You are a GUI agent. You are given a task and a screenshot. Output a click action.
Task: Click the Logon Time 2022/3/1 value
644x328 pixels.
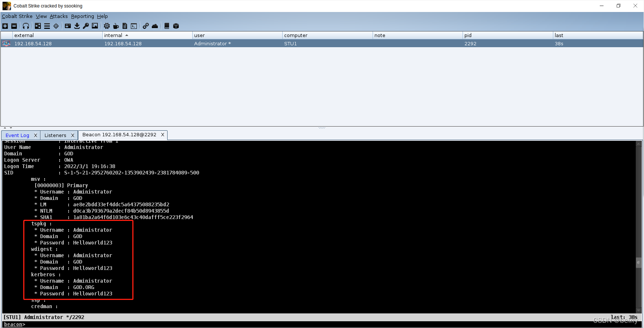(90, 166)
